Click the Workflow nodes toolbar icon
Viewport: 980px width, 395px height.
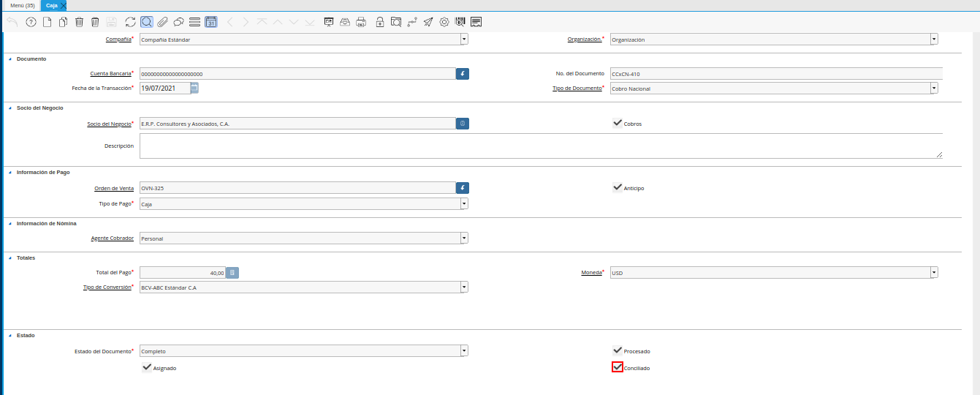(412, 22)
